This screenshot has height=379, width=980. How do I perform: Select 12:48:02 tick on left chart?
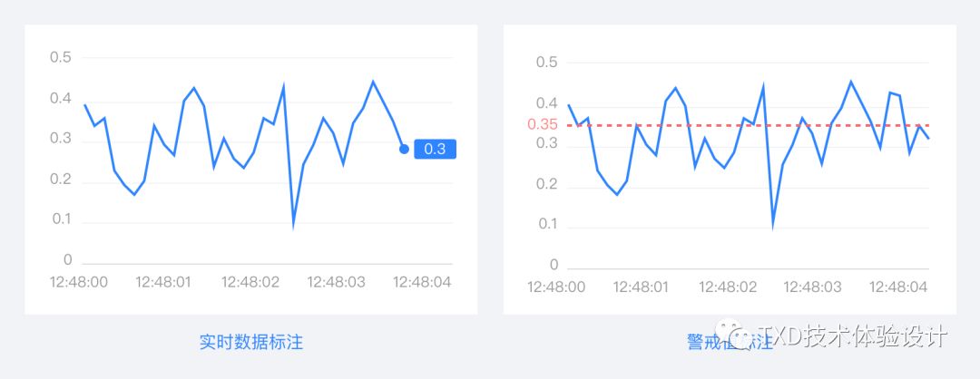pos(250,282)
